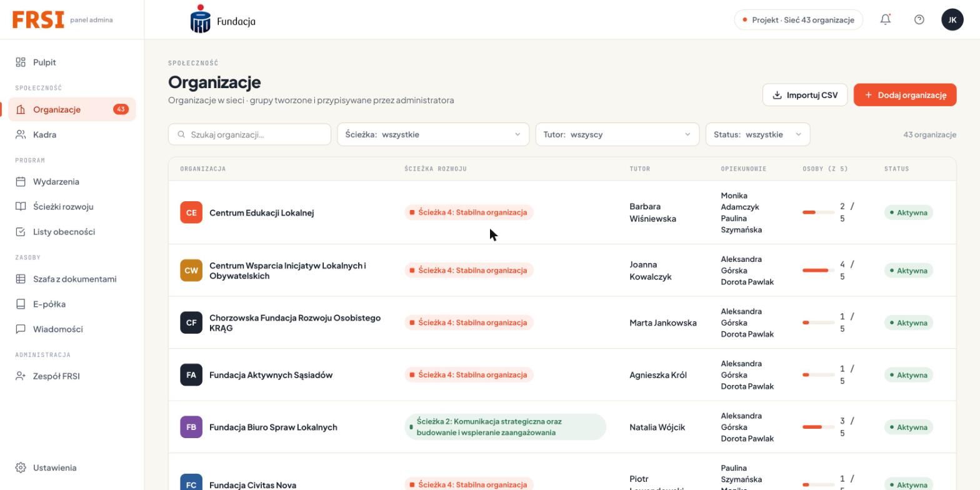Click the ŚCIEŻKA ROZWOJU column header
This screenshot has height=490, width=980.
pos(436,169)
